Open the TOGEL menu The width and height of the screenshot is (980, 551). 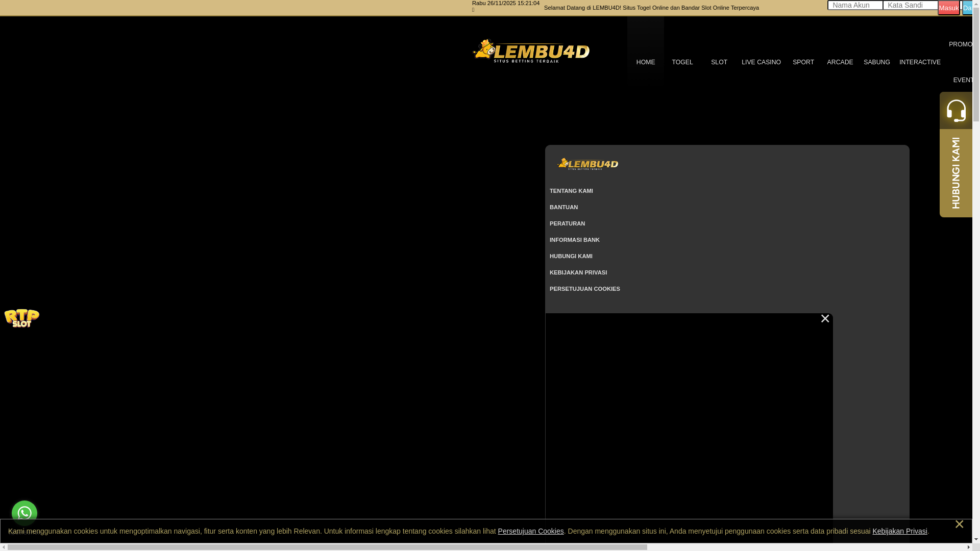click(x=682, y=62)
